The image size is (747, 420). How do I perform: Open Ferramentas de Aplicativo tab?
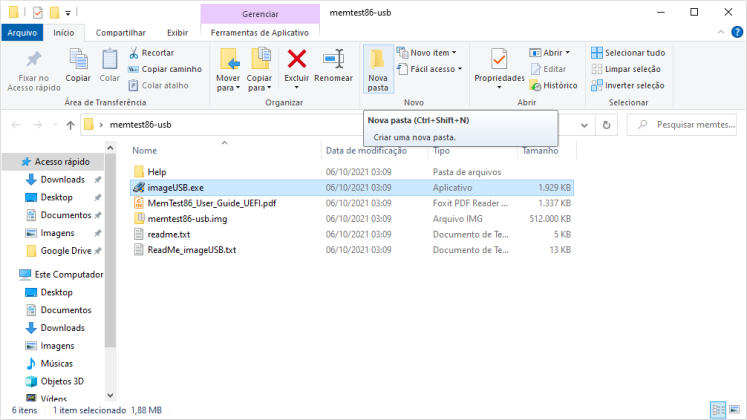(x=260, y=32)
